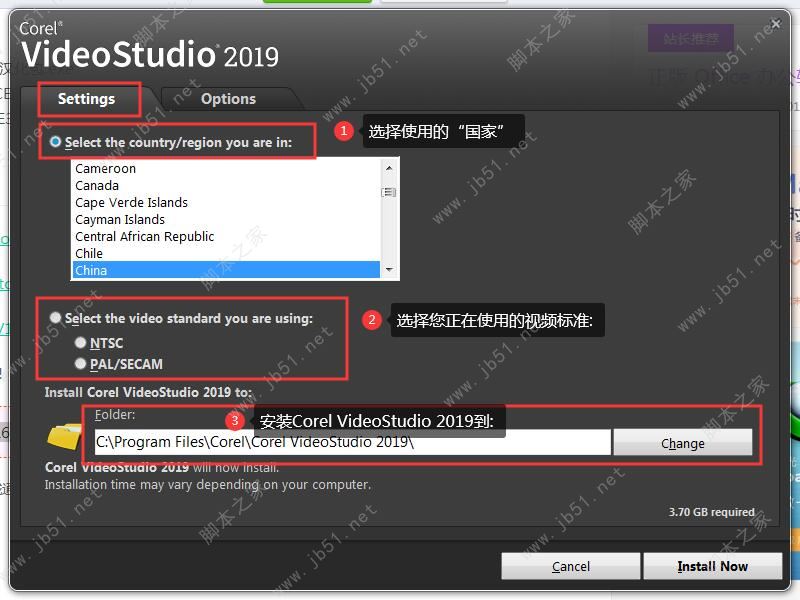Close the VideoStudio installer dialog
Image resolution: width=800 pixels, height=600 pixels.
click(776, 24)
